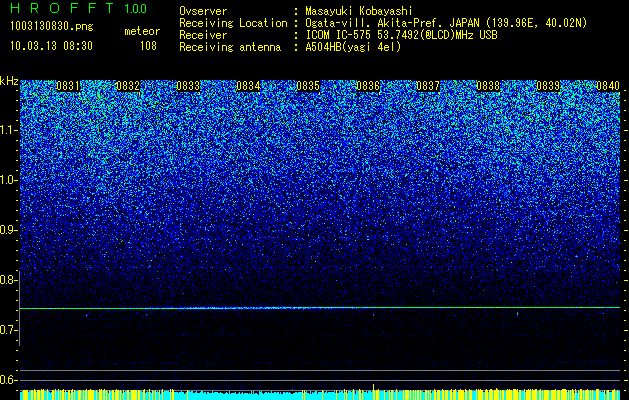Viewport: 629px width, 400px height.
Task: Click the 0839 time marker
Action: click(x=548, y=86)
